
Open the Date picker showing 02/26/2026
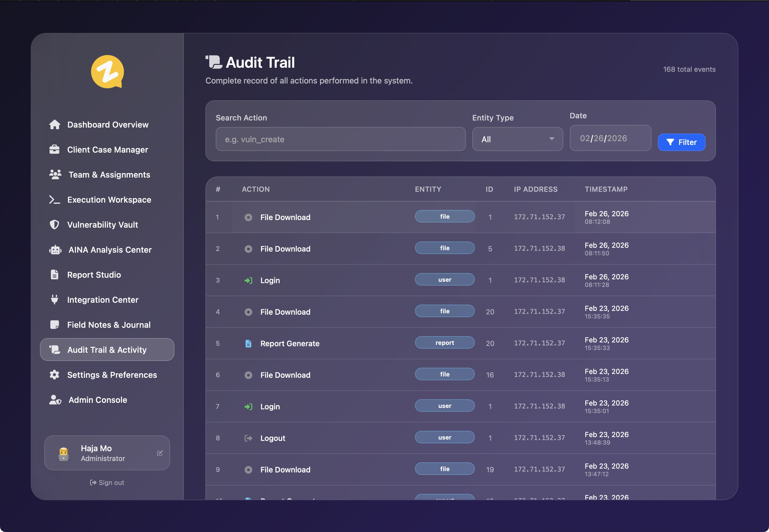610,138
